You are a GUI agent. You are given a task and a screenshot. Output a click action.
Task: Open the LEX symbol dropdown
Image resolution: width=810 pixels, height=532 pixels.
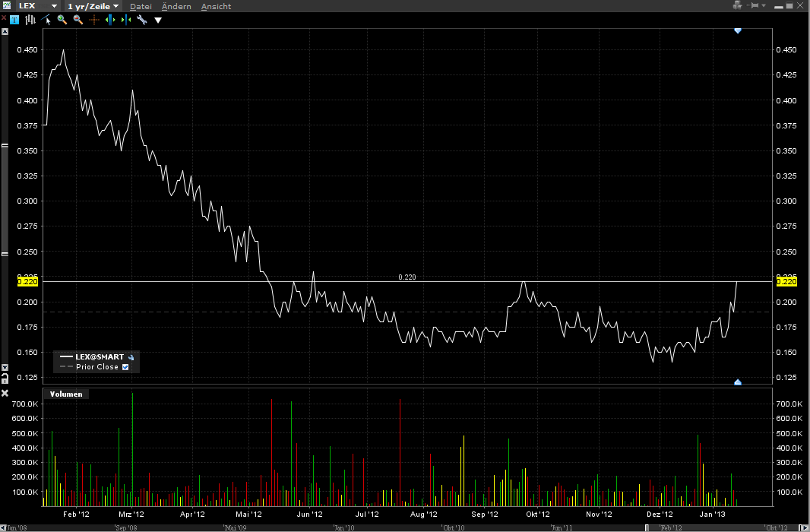(x=34, y=5)
